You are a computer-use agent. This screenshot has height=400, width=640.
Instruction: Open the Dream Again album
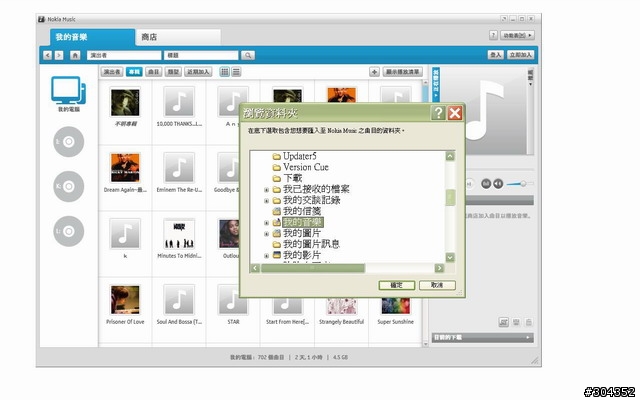[125, 168]
